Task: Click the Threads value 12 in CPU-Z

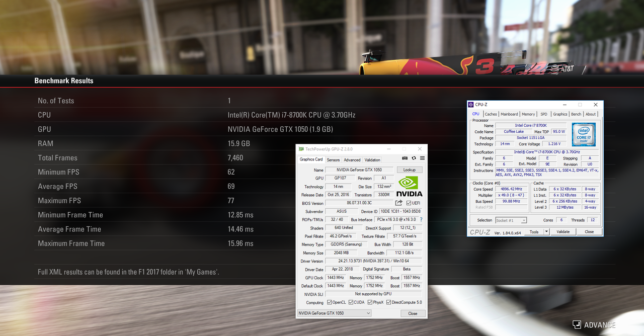Action: click(592, 220)
